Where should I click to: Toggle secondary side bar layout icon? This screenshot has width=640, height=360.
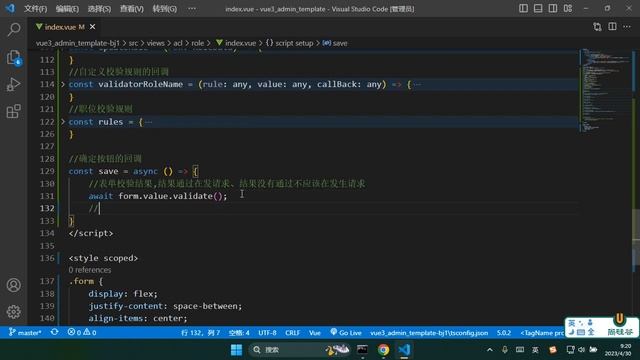(x=553, y=8)
